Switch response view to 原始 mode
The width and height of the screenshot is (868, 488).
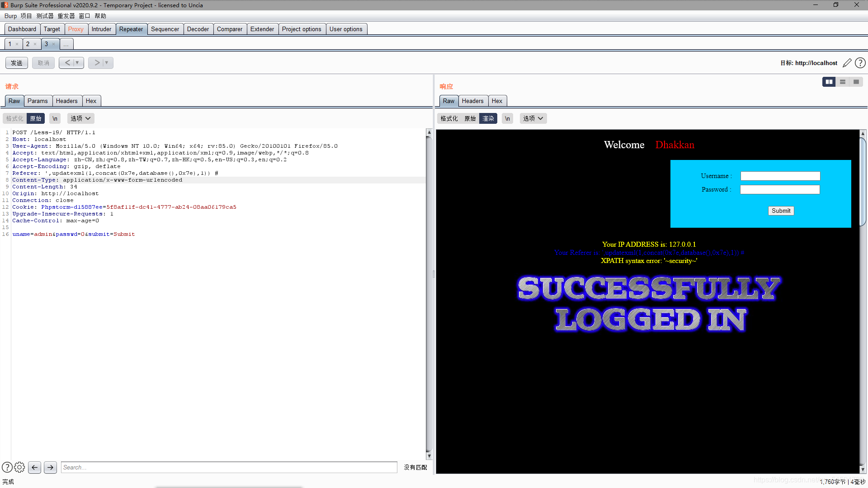click(x=470, y=118)
